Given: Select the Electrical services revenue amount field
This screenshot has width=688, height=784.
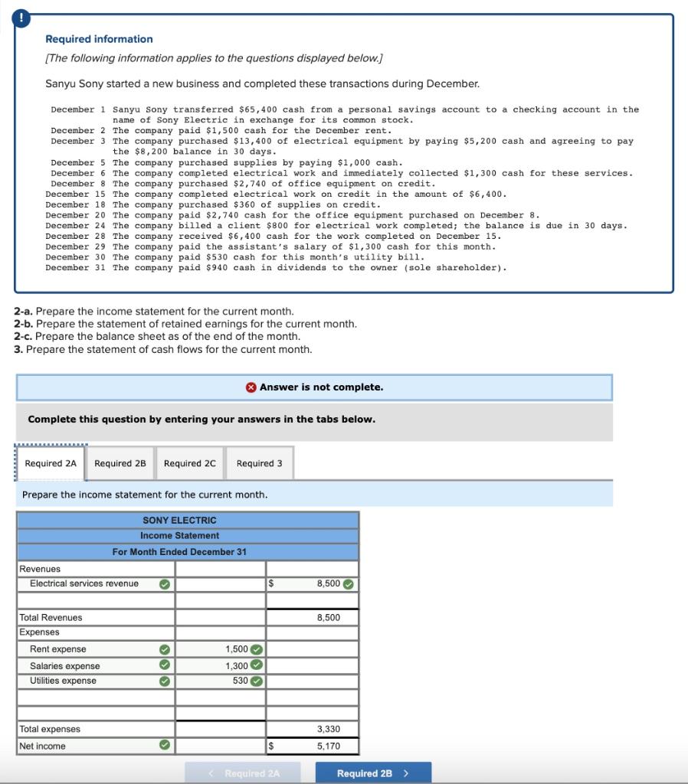Looking at the screenshot, I should tap(313, 584).
